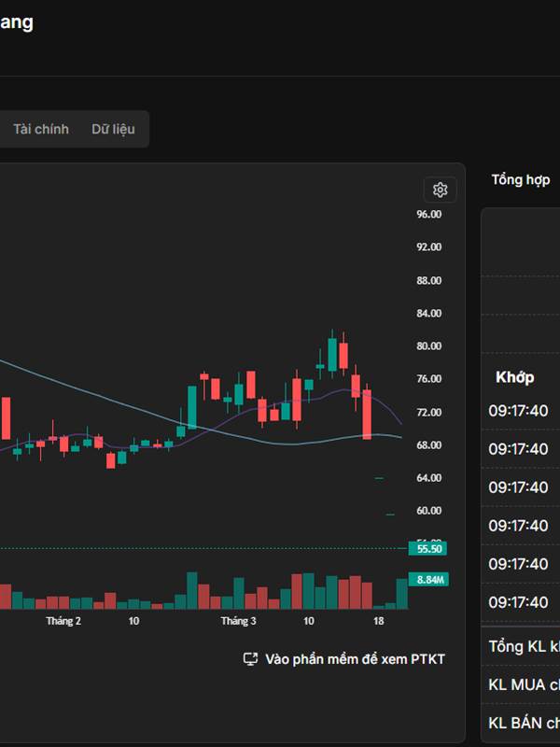560x747 pixels.
Task: Select the Tổng hợp tab
Action: tap(521, 179)
